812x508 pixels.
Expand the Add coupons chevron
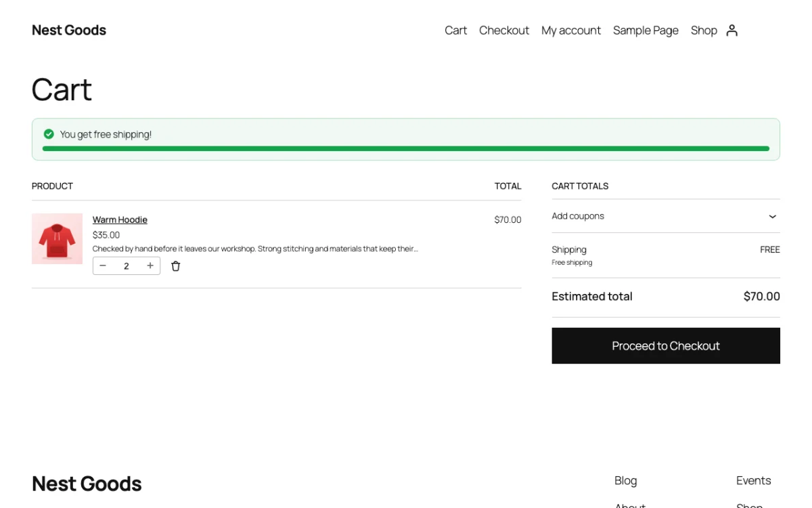(x=772, y=217)
